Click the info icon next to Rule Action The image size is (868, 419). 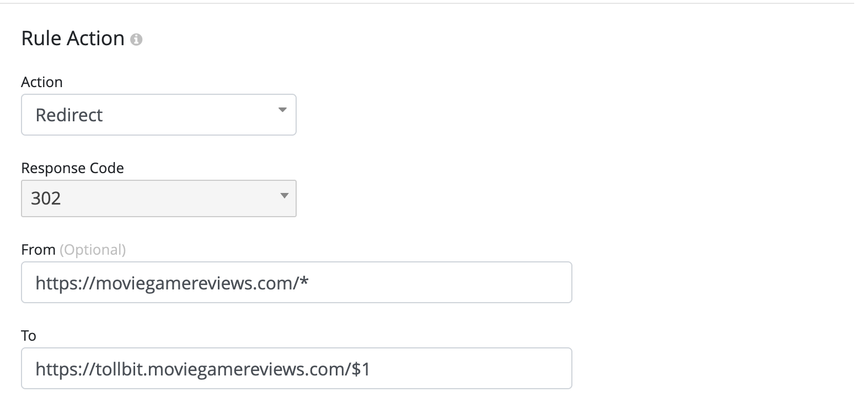click(x=137, y=39)
